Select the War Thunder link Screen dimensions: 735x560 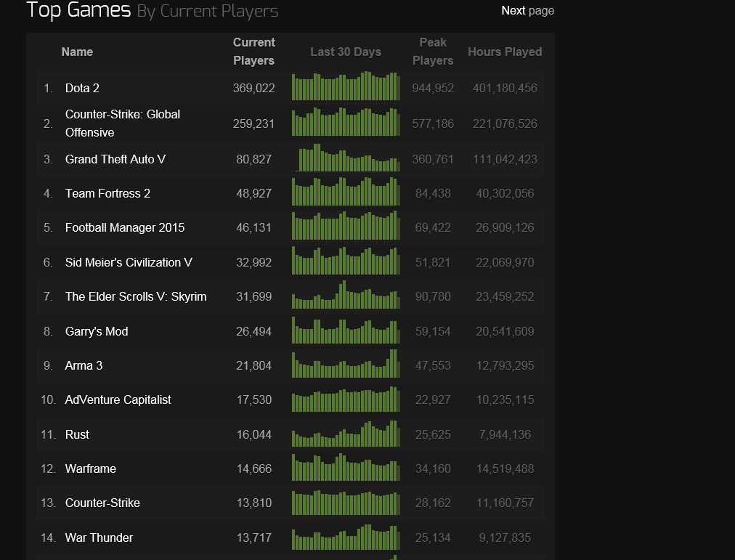(99, 537)
